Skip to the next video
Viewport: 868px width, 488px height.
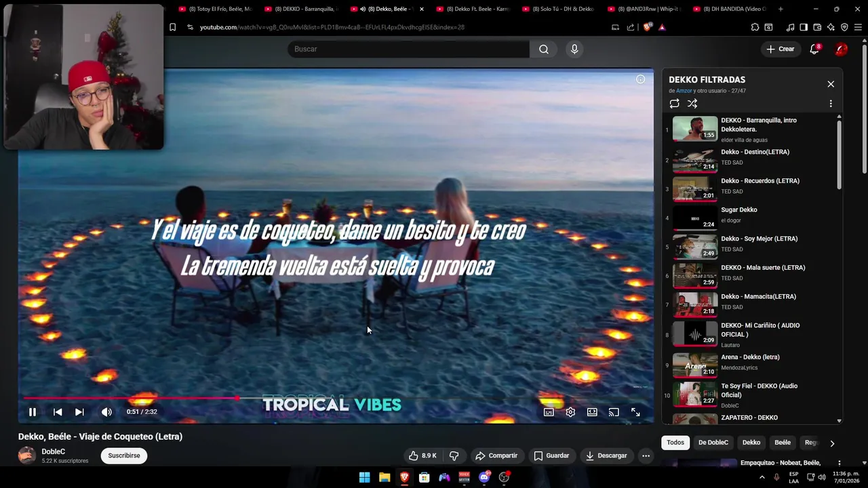[79, 412]
